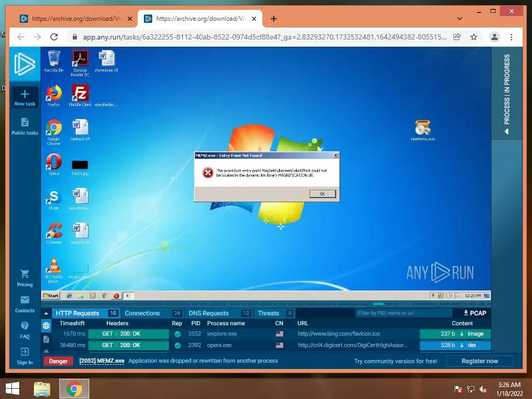Open a new browser tab
The image size is (532, 399).
[x=273, y=19]
